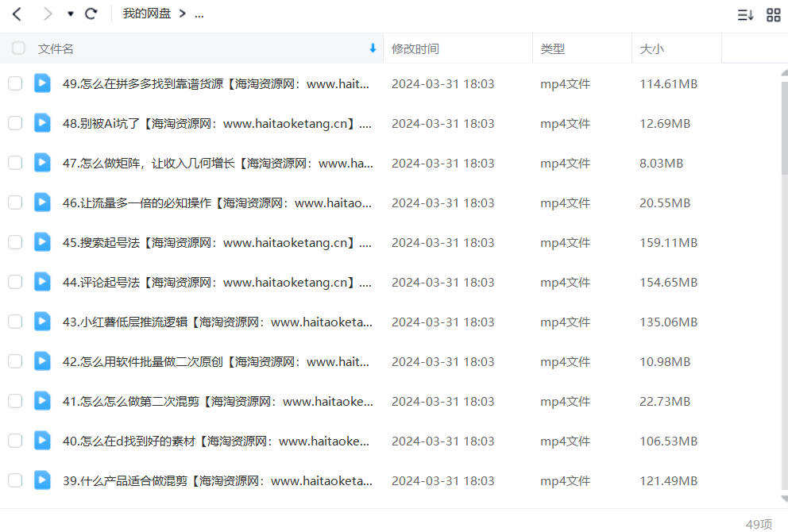This screenshot has width=788, height=532.
Task: Click the 121.49MB size cell
Action: (x=668, y=480)
